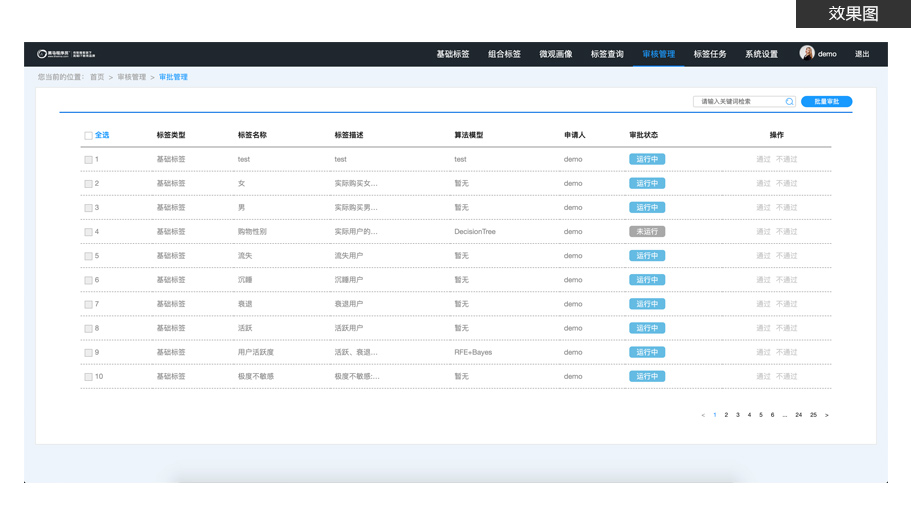Check the checkbox for row 4

pos(88,232)
